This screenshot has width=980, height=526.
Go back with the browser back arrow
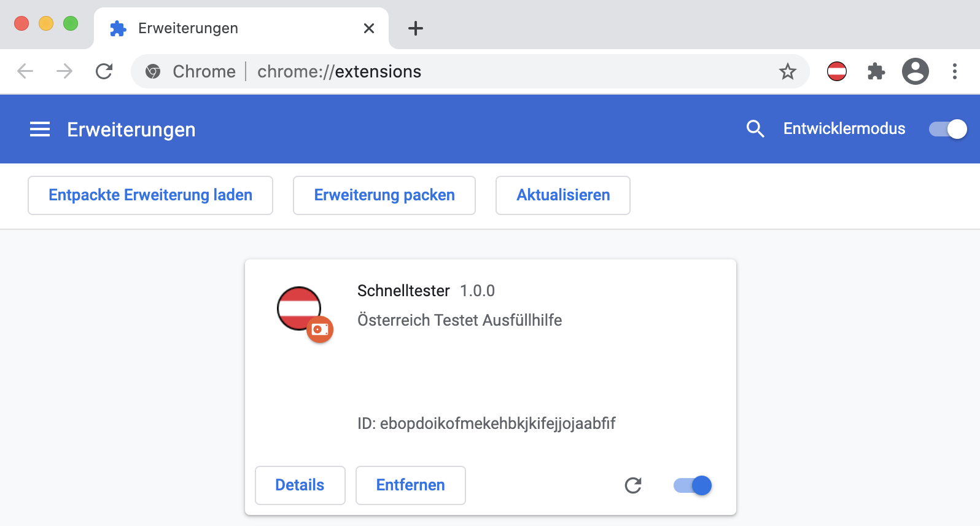click(25, 71)
